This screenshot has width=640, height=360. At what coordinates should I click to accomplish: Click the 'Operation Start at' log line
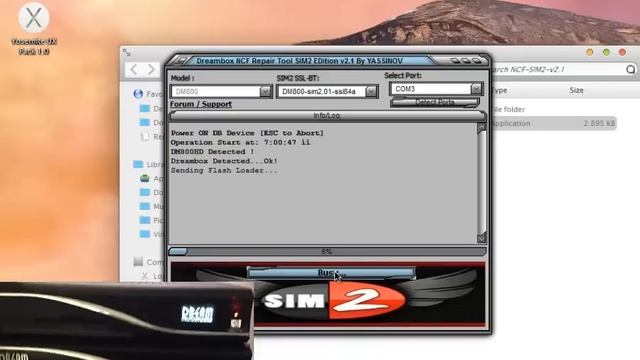[x=240, y=142]
